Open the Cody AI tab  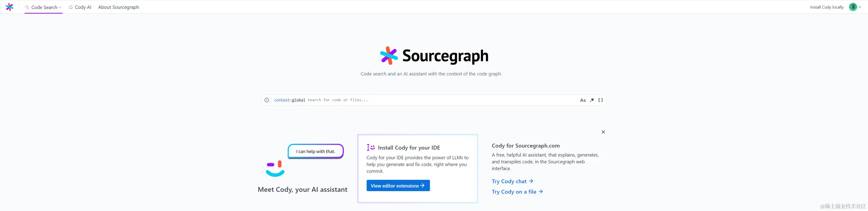click(80, 7)
